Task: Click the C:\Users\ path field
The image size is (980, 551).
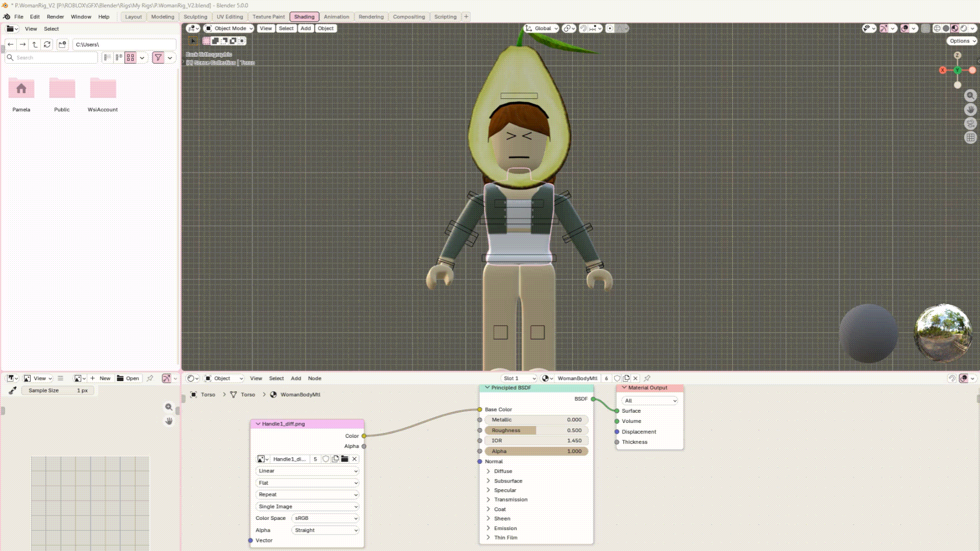Action: pos(124,44)
